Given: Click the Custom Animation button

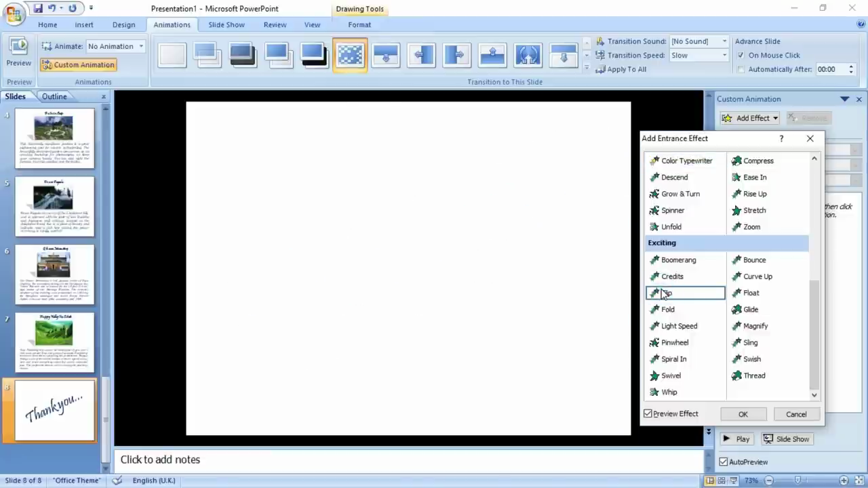Looking at the screenshot, I should pos(78,65).
